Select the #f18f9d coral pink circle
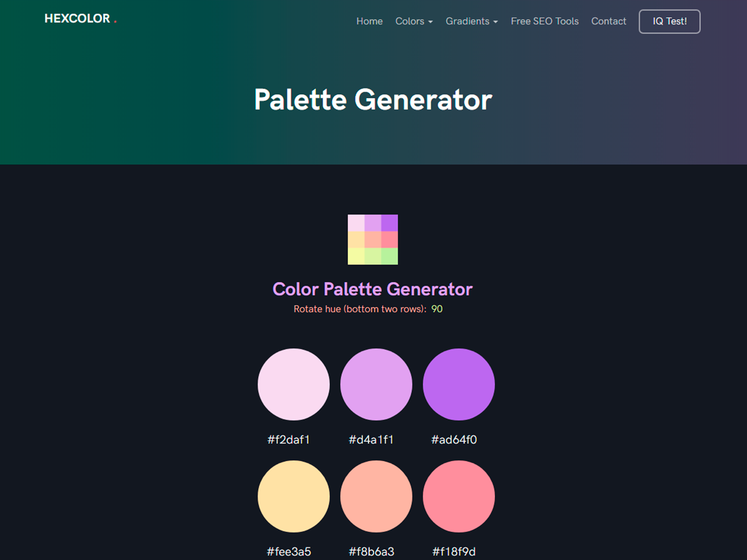This screenshot has width=747, height=560. (459, 497)
